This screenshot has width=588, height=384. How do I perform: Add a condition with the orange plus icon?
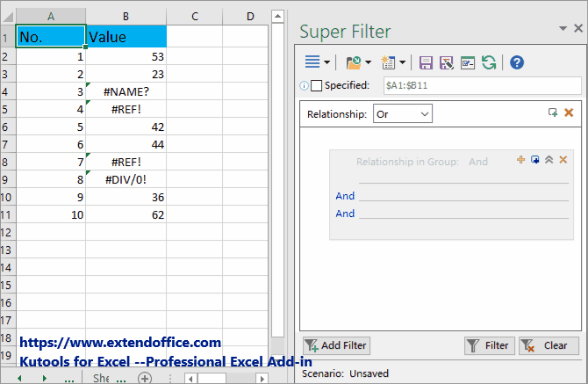point(520,160)
